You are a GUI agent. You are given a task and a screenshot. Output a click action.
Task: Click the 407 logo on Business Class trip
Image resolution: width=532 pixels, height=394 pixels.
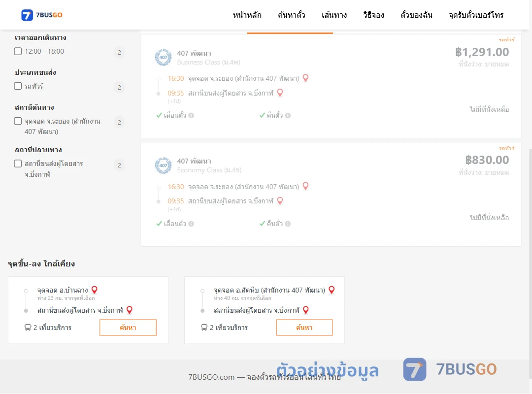[x=163, y=57]
